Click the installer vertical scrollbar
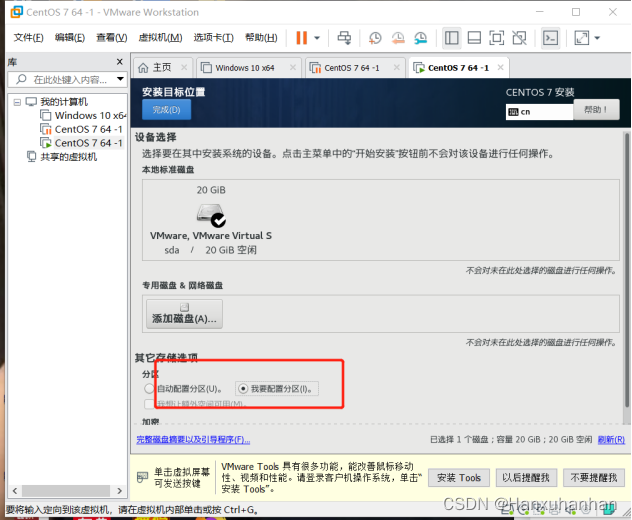The image size is (632, 520). (627, 270)
